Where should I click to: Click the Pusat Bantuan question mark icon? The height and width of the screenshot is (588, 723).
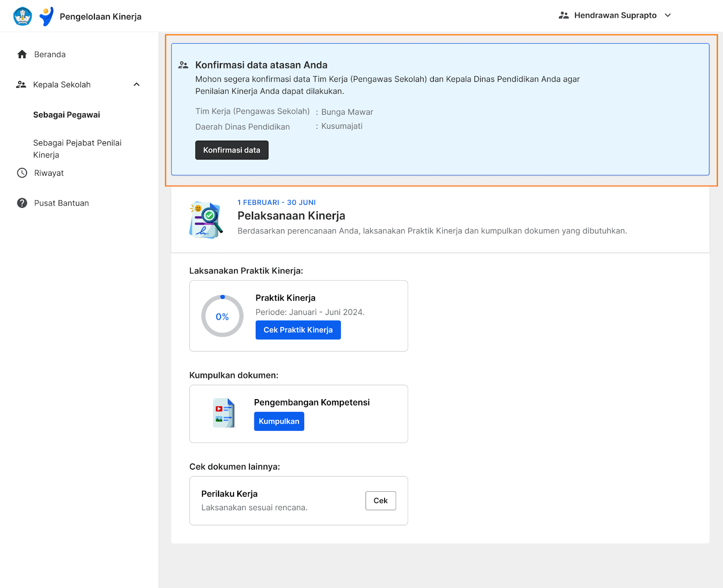tap(22, 203)
